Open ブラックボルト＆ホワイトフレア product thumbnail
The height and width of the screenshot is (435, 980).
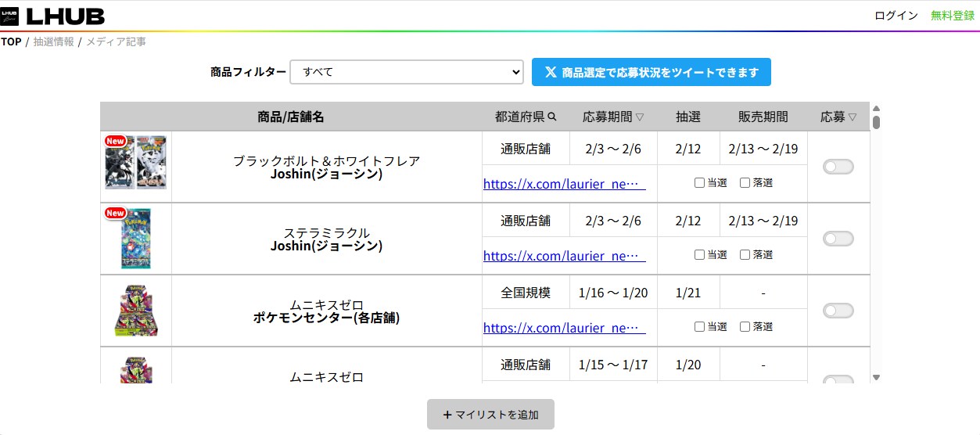coord(136,163)
